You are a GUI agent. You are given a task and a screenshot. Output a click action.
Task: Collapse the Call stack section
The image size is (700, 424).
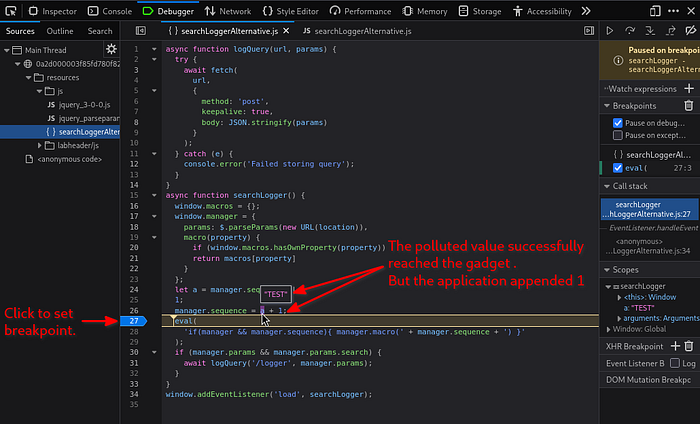coord(607,186)
